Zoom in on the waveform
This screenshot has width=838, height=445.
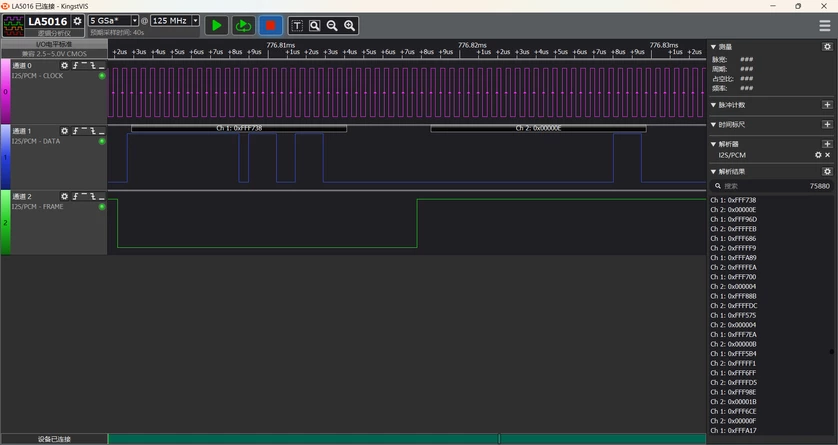click(x=350, y=26)
